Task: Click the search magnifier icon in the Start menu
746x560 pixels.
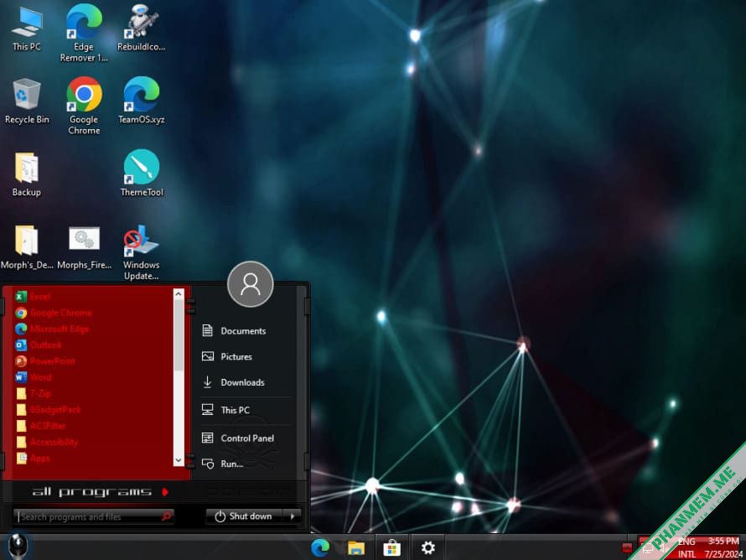Action: pos(167,516)
